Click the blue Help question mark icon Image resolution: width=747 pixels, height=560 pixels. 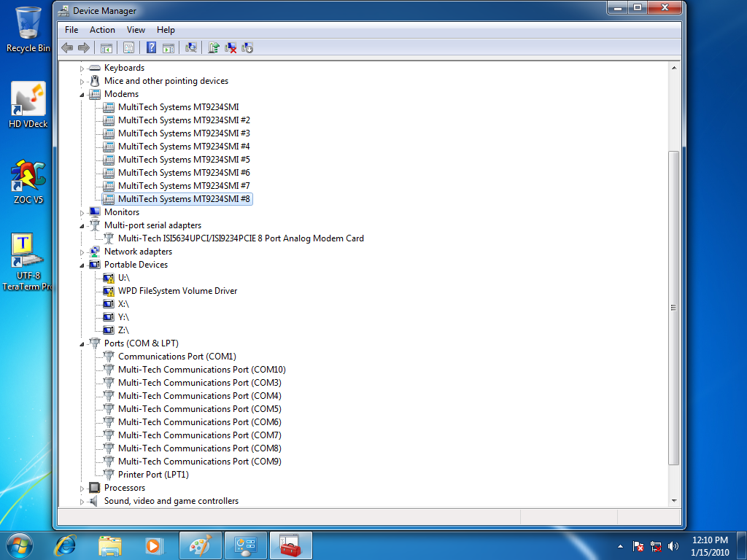pyautogui.click(x=151, y=48)
